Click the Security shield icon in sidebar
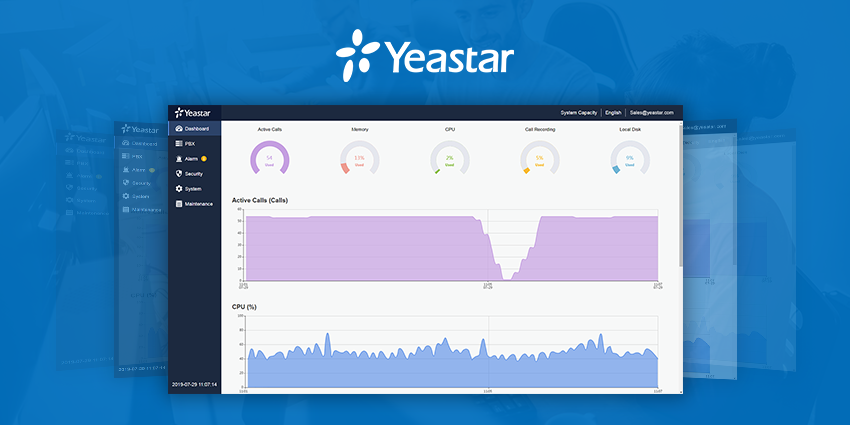The width and height of the screenshot is (850, 425). pos(179,174)
